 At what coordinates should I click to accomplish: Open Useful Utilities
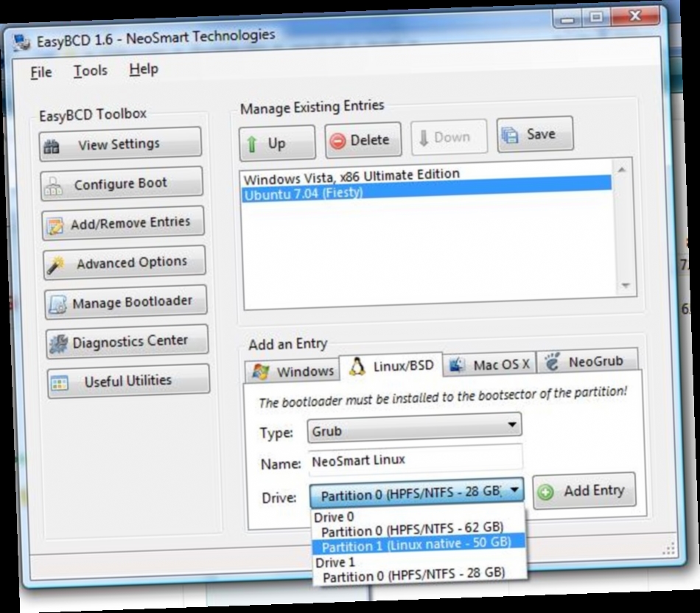click(x=128, y=381)
